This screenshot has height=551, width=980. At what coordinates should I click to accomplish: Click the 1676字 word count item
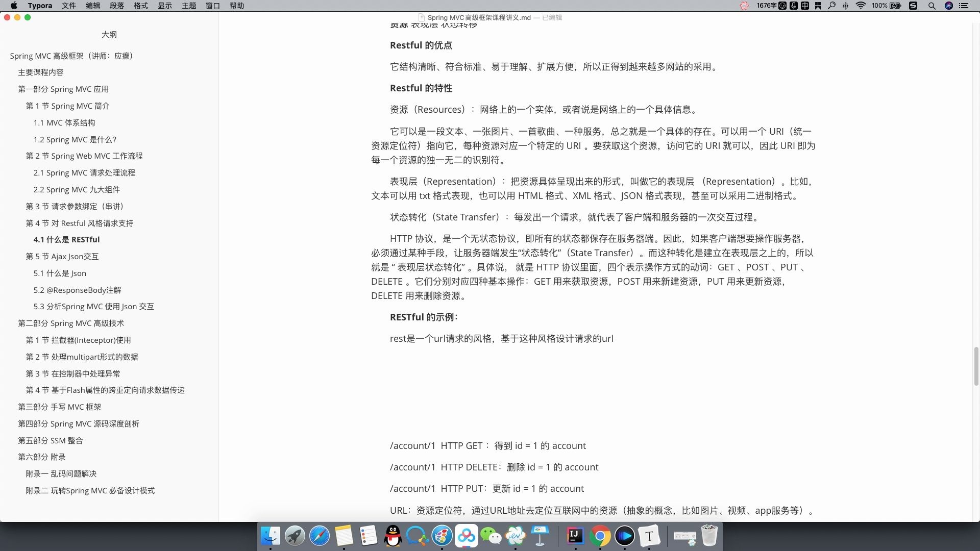pos(767,6)
